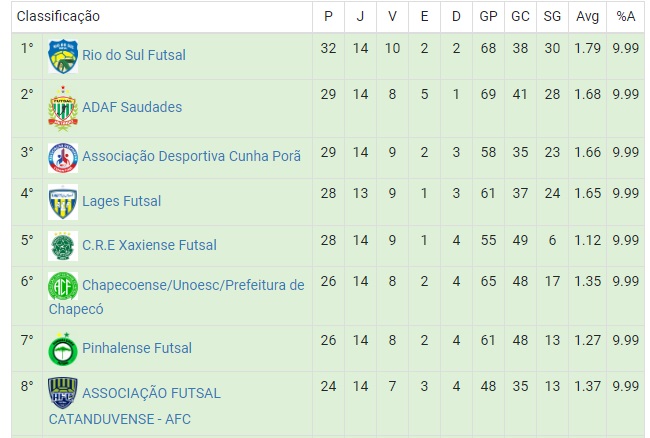Open the Rio do Sul Futsal team link
The width and height of the screenshot is (650, 438).
pyautogui.click(x=134, y=55)
